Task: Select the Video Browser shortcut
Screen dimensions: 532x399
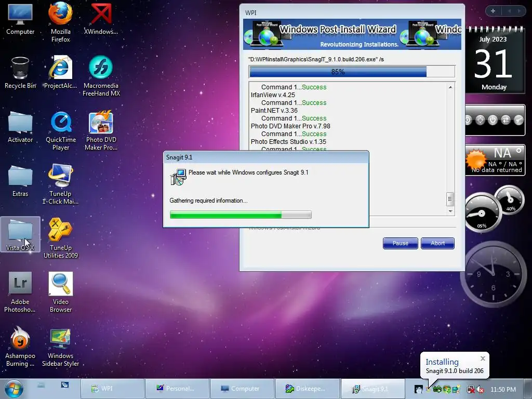Action: point(61,292)
